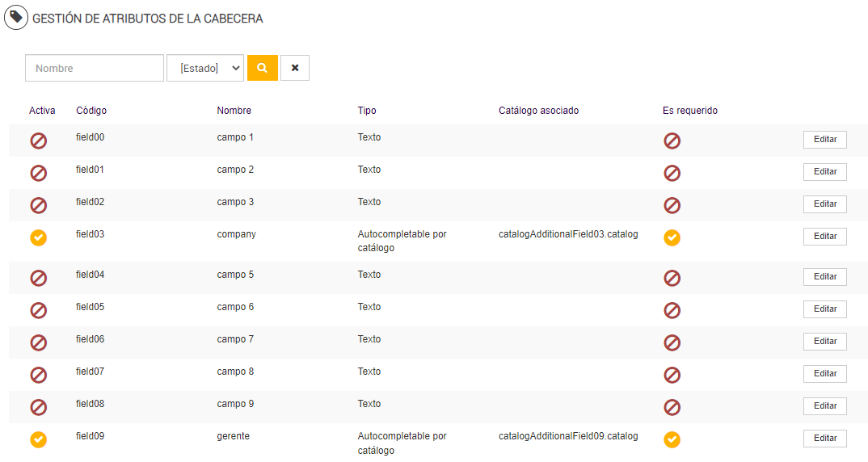Edit the company attribute row

tap(824, 237)
